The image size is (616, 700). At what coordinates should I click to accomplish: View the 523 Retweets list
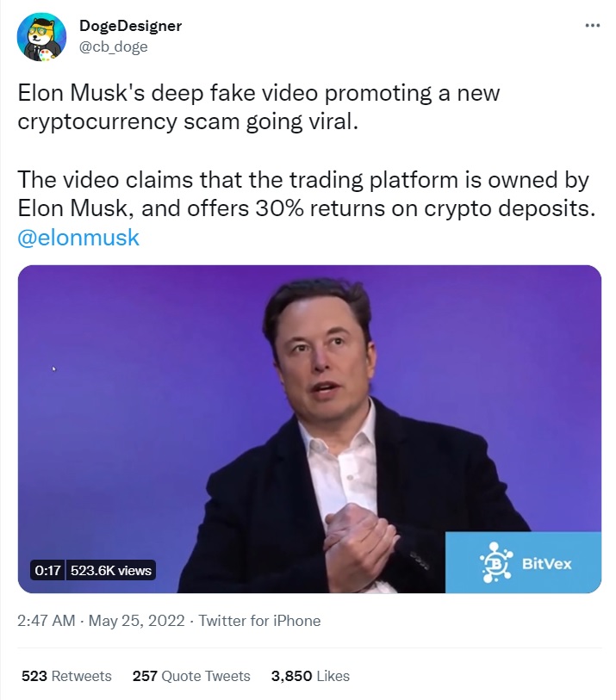click(x=65, y=676)
